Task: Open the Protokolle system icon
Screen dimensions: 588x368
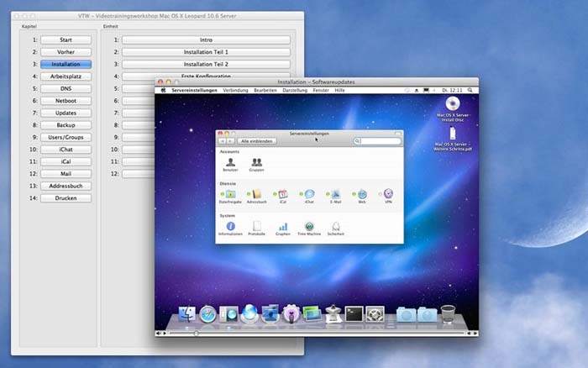Action: tap(256, 228)
